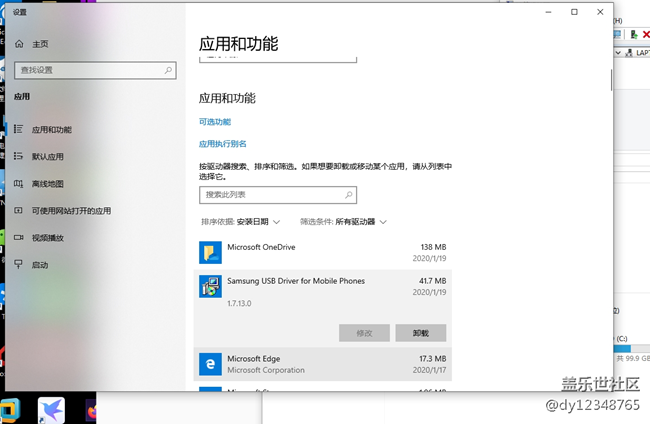Screen dimensions: 650x424
Task: Click the 卸载 button
Action: pos(421,333)
